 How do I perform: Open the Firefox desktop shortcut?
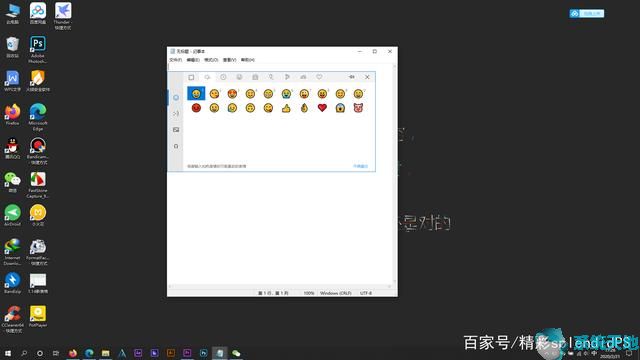pos(12,114)
